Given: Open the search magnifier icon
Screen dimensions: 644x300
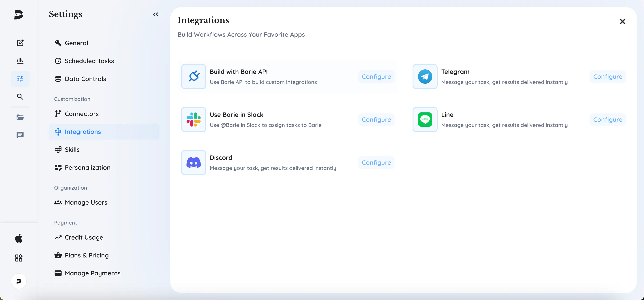Looking at the screenshot, I should click(x=20, y=96).
